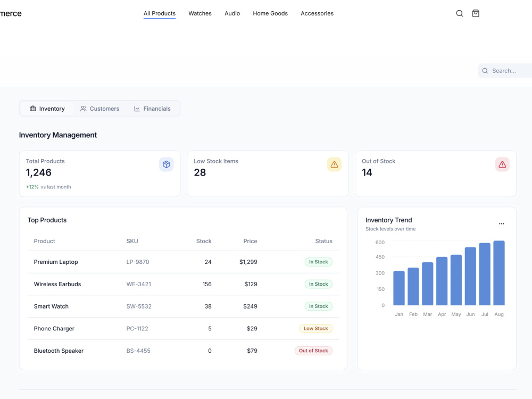Image resolution: width=532 pixels, height=399 pixels.
Task: Open the search magnifier icon in header
Action: [x=460, y=13]
